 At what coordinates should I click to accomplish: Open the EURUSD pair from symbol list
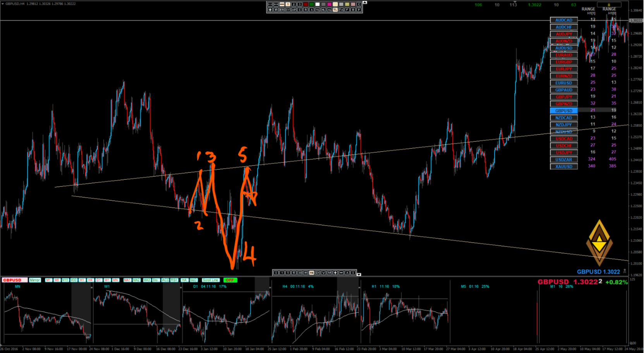coord(564,83)
